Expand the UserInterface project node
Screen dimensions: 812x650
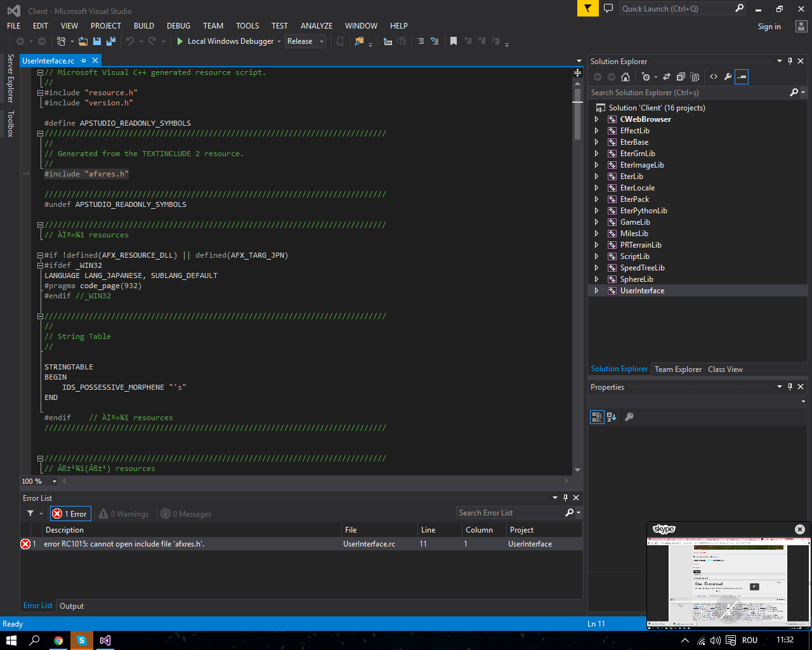[597, 290]
